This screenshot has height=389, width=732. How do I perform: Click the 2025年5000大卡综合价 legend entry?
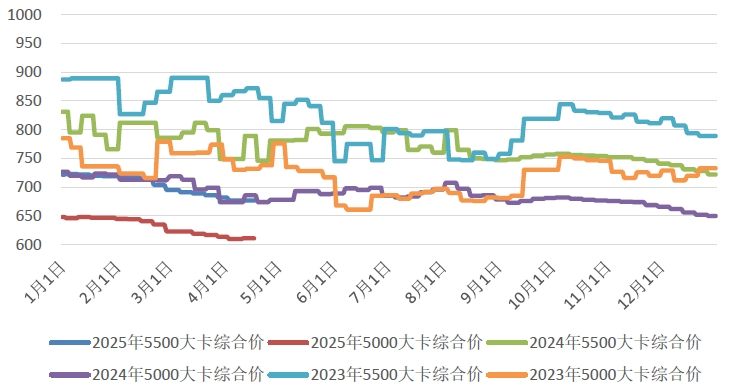pos(375,342)
